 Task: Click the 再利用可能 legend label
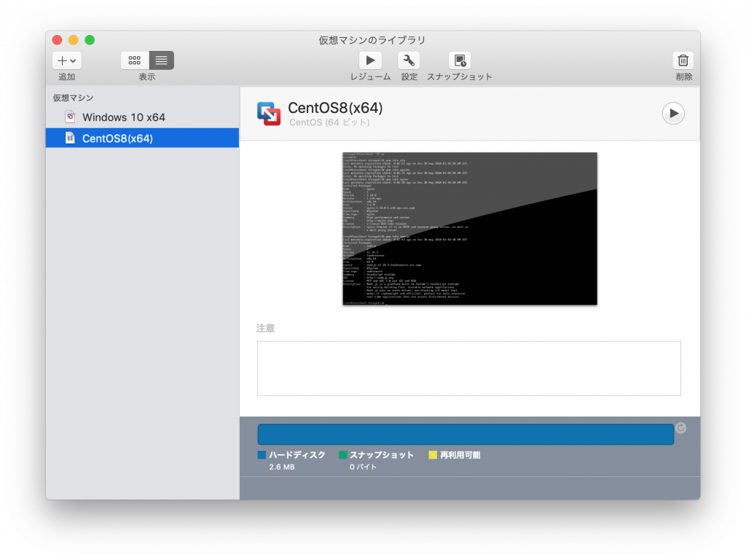[x=460, y=455]
